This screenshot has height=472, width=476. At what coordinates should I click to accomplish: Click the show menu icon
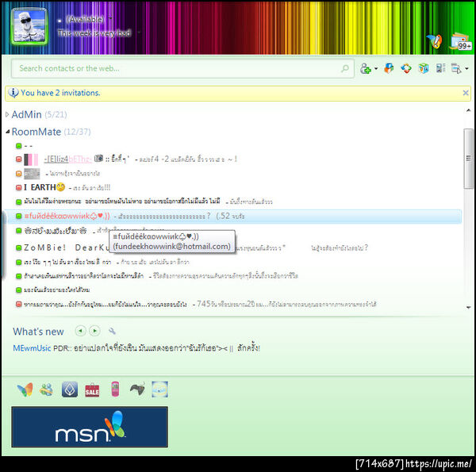coord(456,68)
